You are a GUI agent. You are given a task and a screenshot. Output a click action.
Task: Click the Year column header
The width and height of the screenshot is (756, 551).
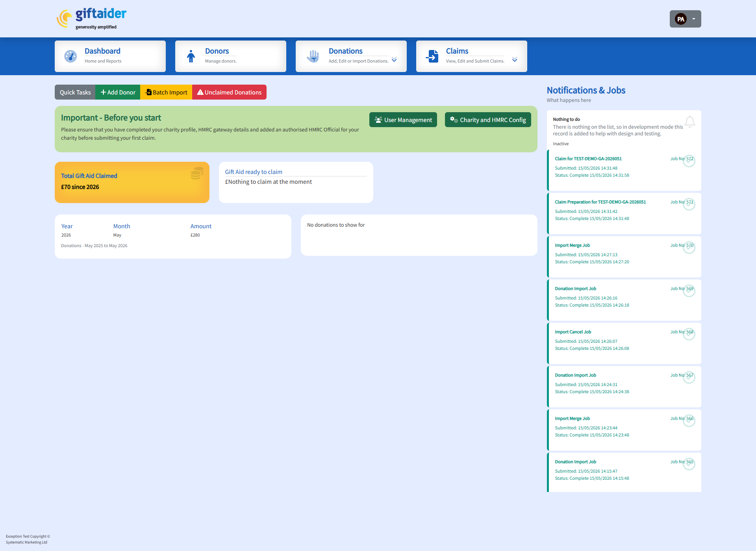tap(67, 226)
